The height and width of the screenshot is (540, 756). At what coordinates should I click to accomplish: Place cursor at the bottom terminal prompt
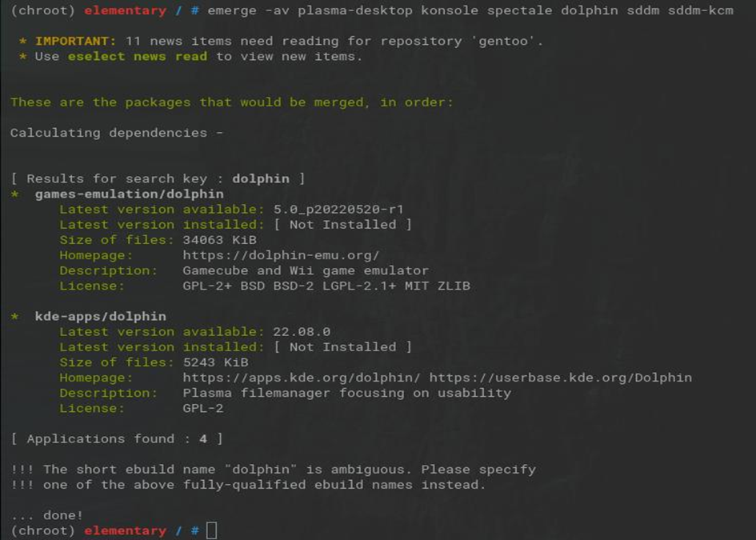211,530
